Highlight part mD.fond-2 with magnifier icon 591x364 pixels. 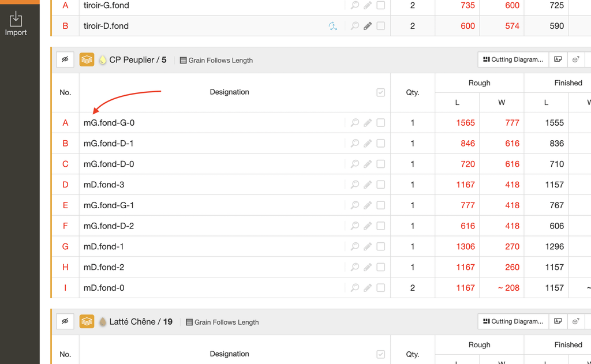point(355,267)
